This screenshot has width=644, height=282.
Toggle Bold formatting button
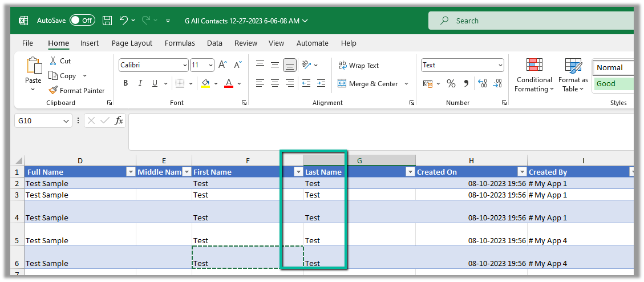[x=125, y=83]
